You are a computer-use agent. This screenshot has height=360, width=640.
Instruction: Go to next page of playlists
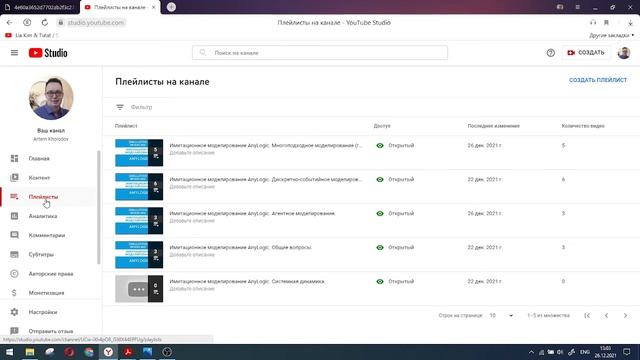(x=625, y=316)
